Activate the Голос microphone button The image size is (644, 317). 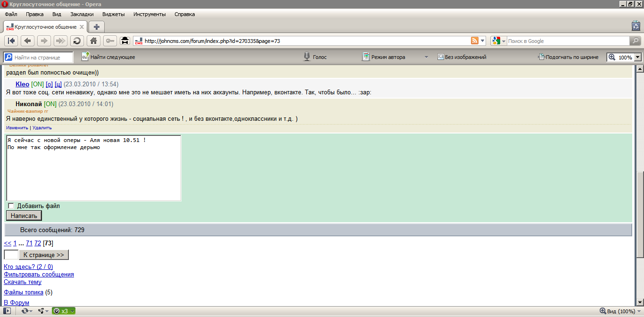click(x=315, y=57)
